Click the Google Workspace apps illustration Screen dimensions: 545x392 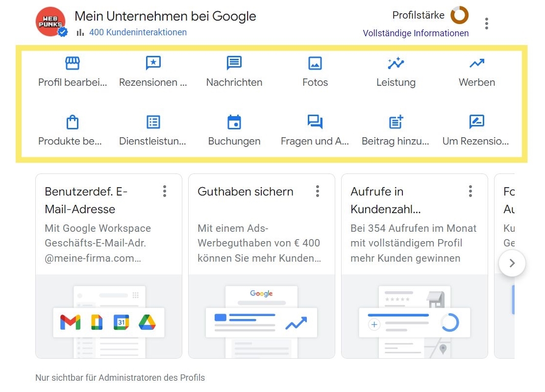109,317
